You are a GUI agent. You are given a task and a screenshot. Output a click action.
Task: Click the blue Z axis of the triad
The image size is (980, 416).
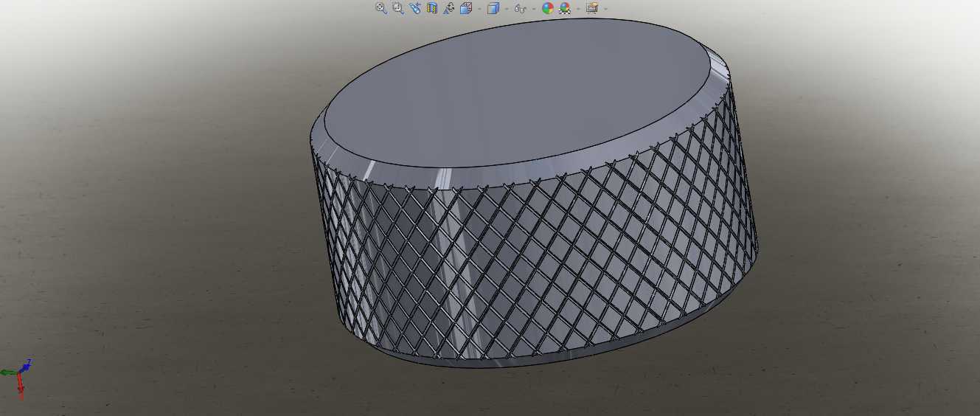pos(24,368)
